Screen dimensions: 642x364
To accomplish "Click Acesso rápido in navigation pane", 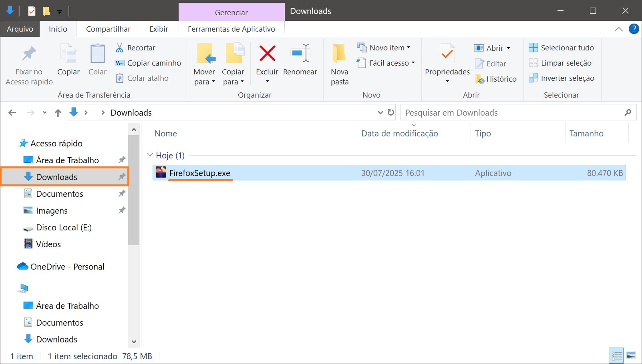I will tap(56, 143).
